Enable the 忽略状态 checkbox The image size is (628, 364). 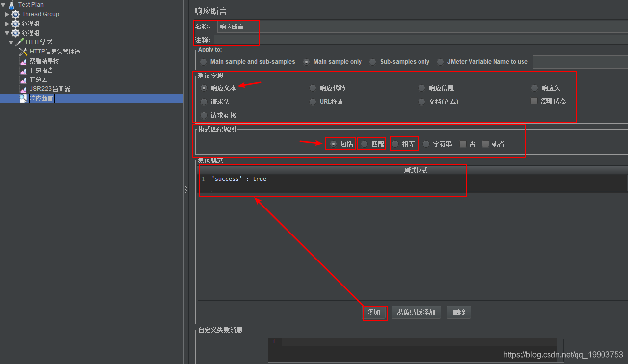(534, 101)
